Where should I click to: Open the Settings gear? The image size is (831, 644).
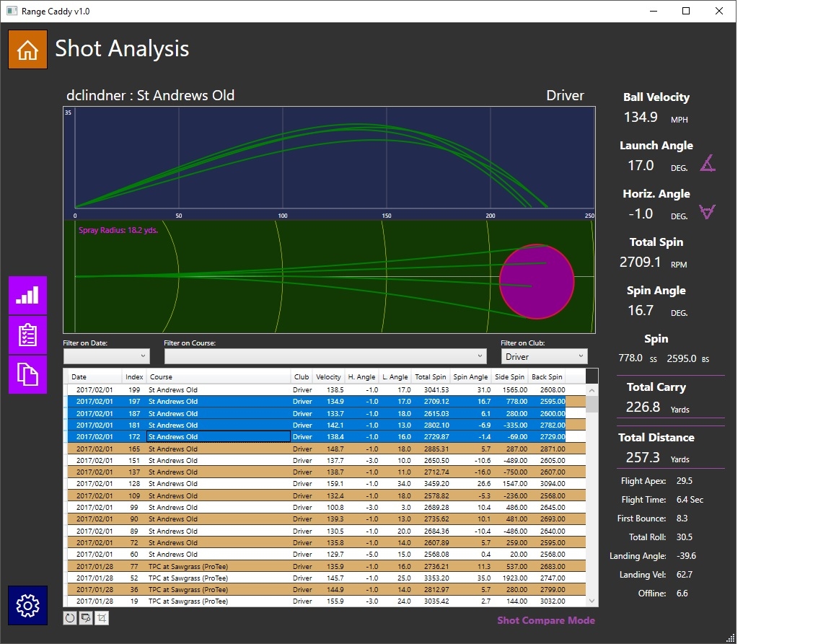tap(27, 606)
